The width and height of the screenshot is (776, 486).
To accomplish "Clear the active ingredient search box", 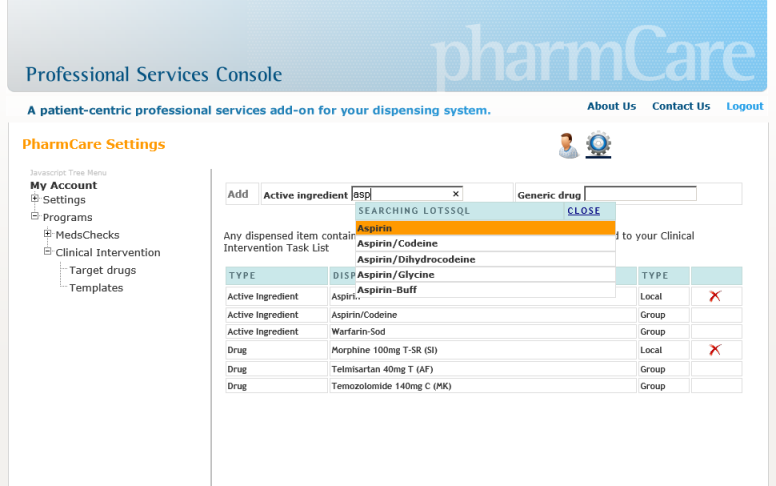I will [x=455, y=194].
